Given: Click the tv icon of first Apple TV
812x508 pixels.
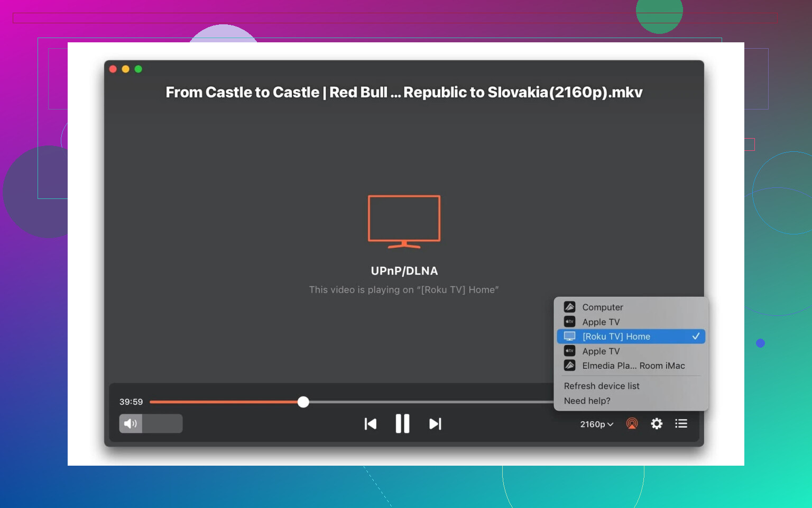Looking at the screenshot, I should (x=569, y=322).
